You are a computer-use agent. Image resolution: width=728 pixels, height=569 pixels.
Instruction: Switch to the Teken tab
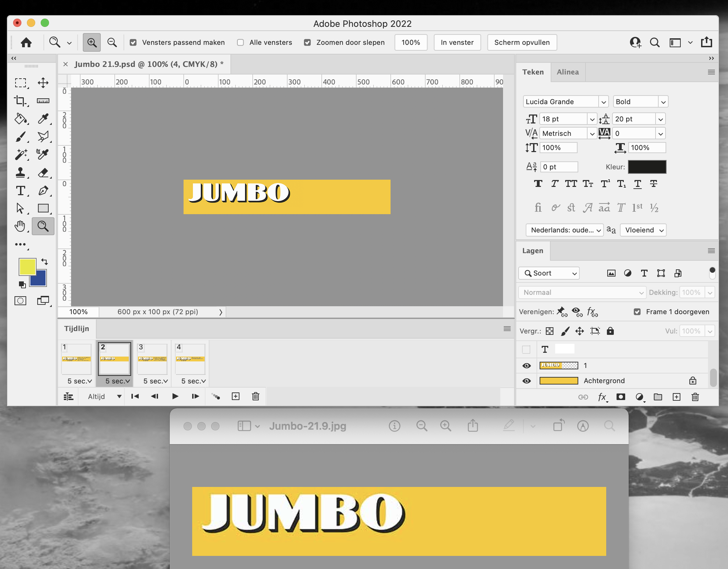[x=533, y=72]
